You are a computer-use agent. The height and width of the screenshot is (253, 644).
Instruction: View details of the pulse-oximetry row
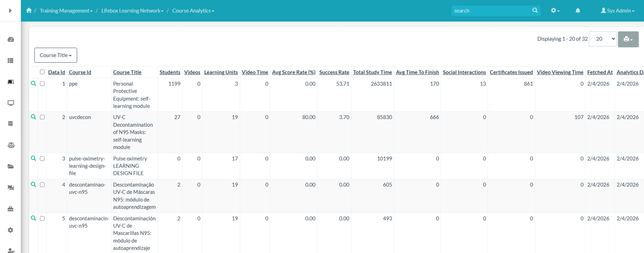[x=33, y=158]
